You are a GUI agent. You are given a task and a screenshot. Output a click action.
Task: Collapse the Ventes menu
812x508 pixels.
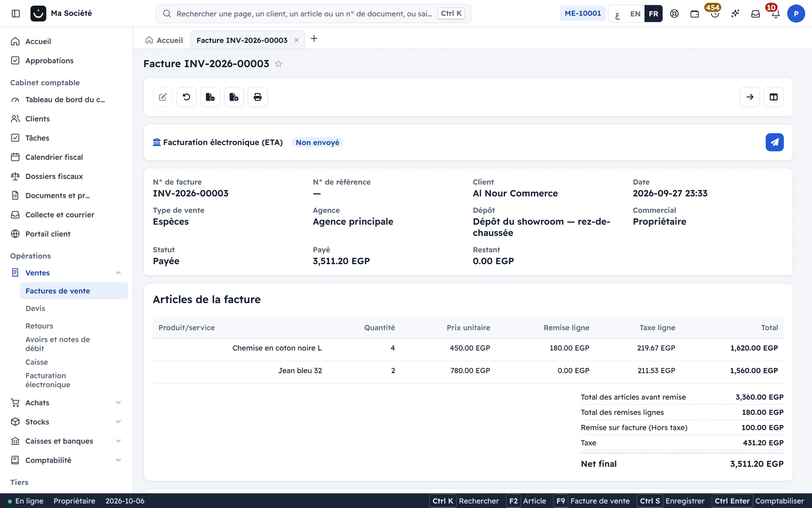[x=118, y=273]
